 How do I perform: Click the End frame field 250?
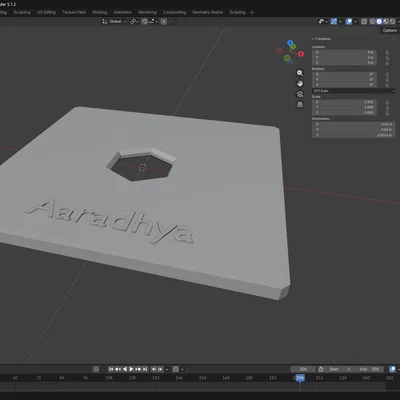[x=369, y=369]
